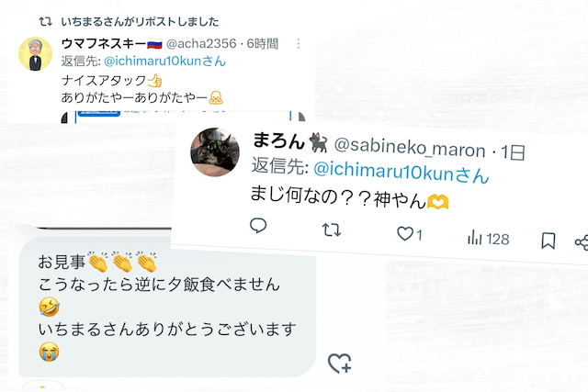588x392 pixels.
Task: Open @ichimaru10kunさん mention in まろん's reply
Action: [x=401, y=170]
